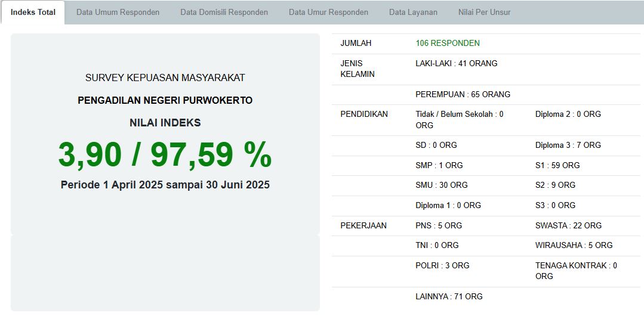Click the SWASTA : 22 ORG entry

tap(568, 225)
